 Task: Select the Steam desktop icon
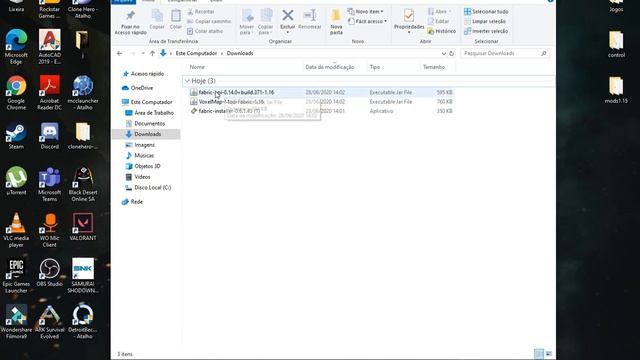coord(16,136)
